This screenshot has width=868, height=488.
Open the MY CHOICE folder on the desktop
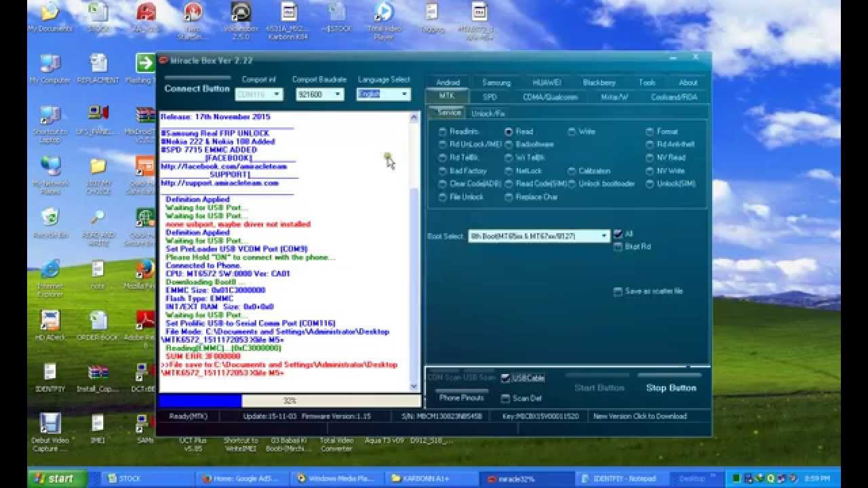coord(98,176)
